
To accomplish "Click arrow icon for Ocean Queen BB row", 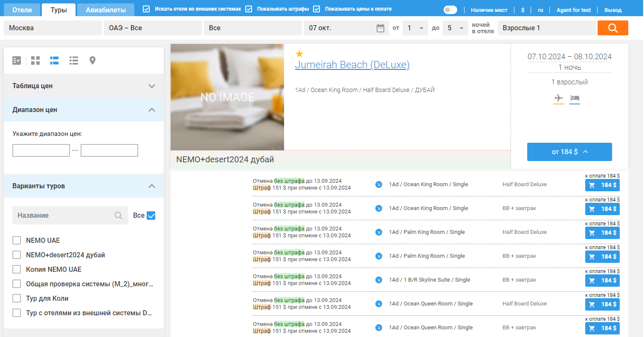I will tap(378, 328).
